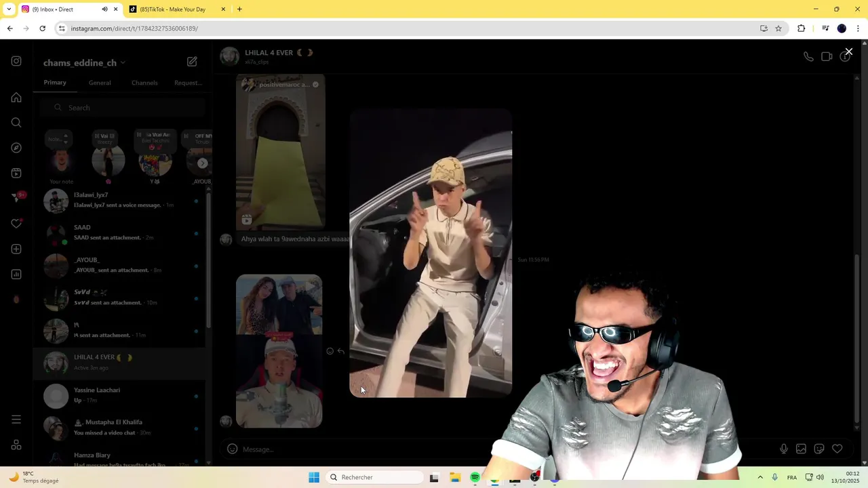This screenshot has height=488, width=868.
Task: Attach a photo with image icon
Action: coord(801,449)
